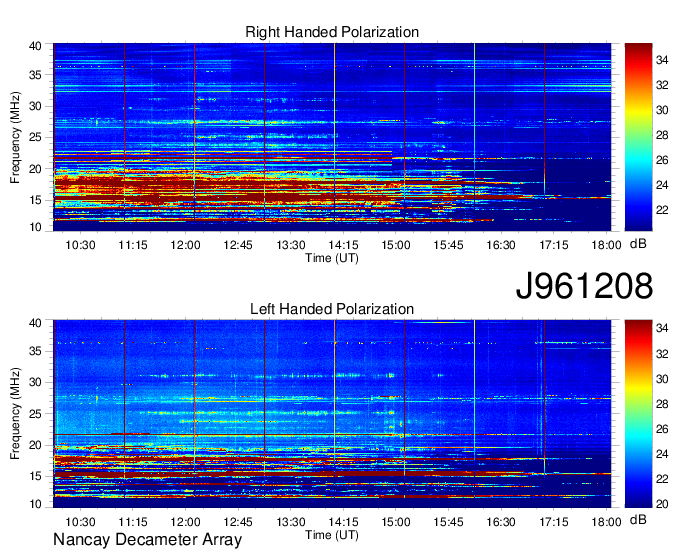Click the 35 MHz frequency tick of Left Handed plot
This screenshot has height=552, width=680.
tap(35, 351)
